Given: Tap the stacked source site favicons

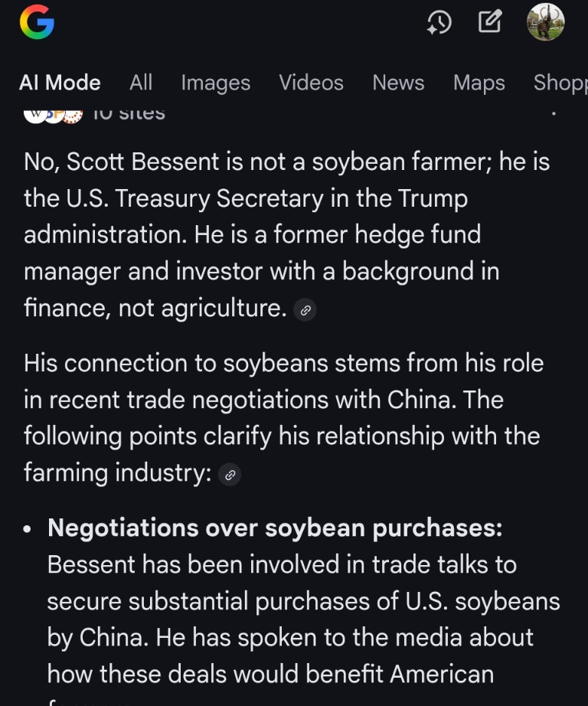Looking at the screenshot, I should (52, 115).
